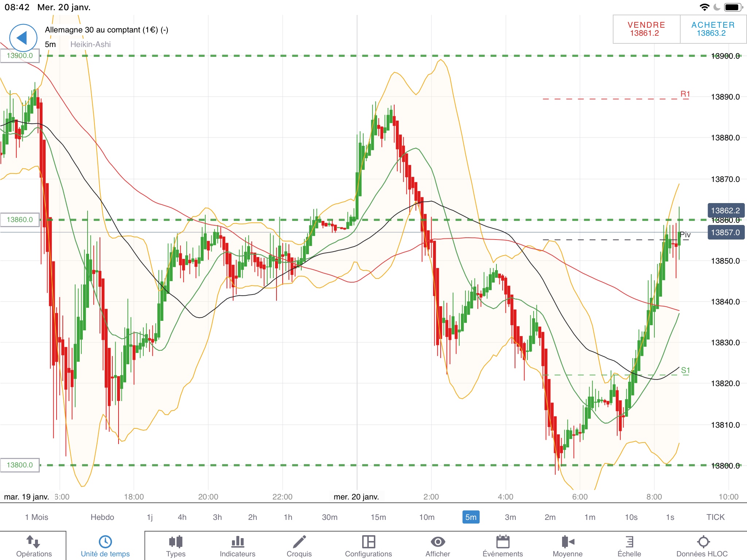This screenshot has height=560, width=747.
Task: Open Échelle scale icon
Action: pyautogui.click(x=629, y=542)
